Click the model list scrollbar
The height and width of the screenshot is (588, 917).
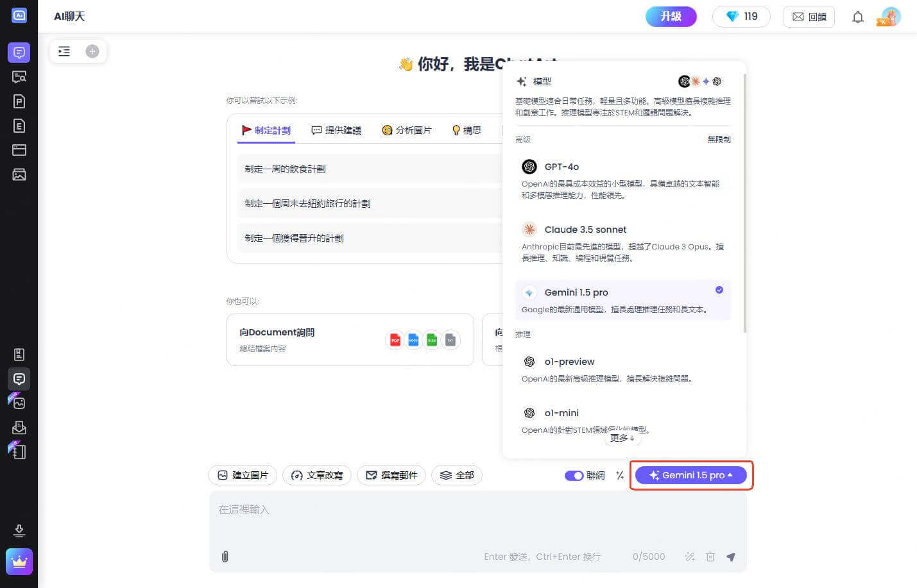tap(744, 203)
